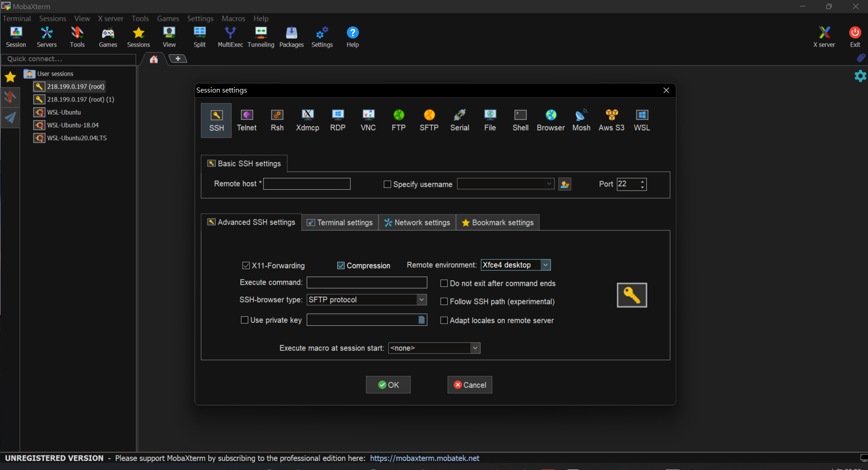Select the File session type
The width and height of the screenshot is (868, 470).
pos(490,120)
